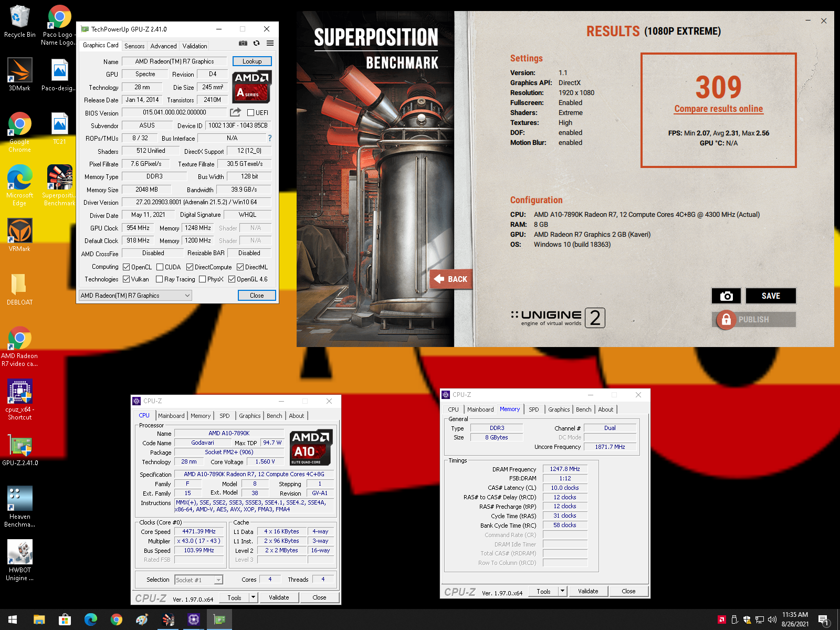The height and width of the screenshot is (630, 840).
Task: Open the 3DMark desktop shortcut
Action: [19, 75]
